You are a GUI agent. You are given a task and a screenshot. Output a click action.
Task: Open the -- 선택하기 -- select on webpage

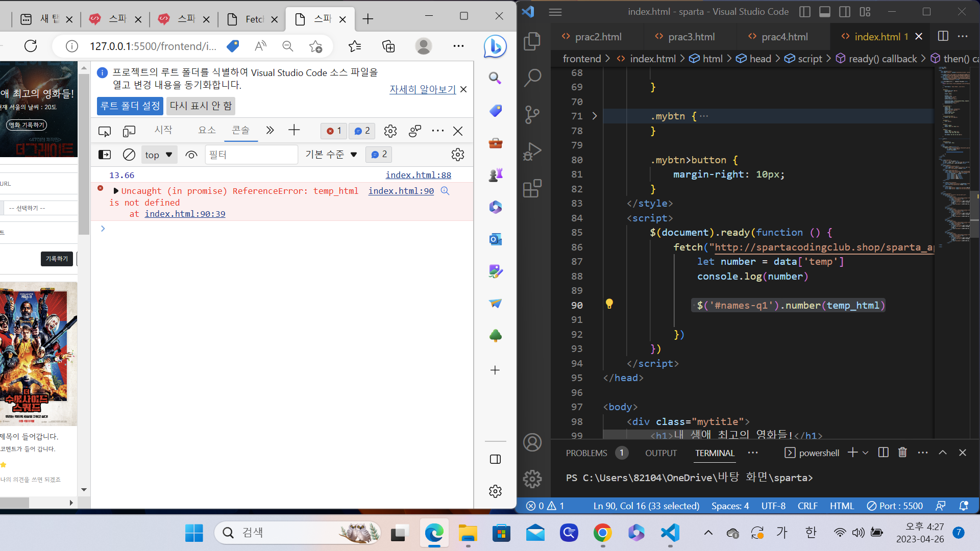[x=40, y=208]
